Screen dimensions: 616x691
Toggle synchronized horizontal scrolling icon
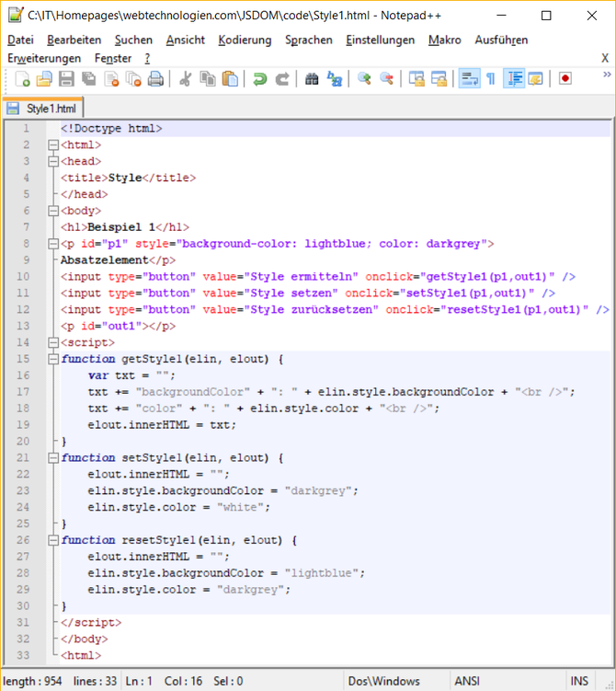(439, 79)
